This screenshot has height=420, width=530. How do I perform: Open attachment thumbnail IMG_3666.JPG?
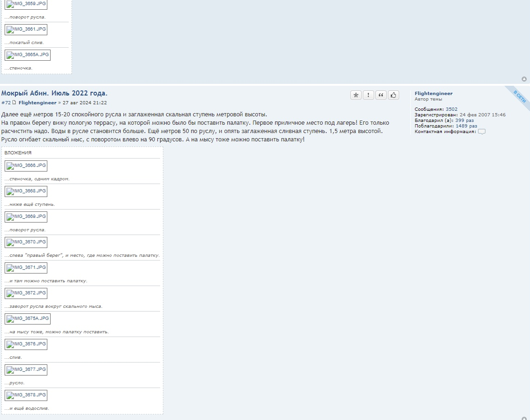point(26,166)
